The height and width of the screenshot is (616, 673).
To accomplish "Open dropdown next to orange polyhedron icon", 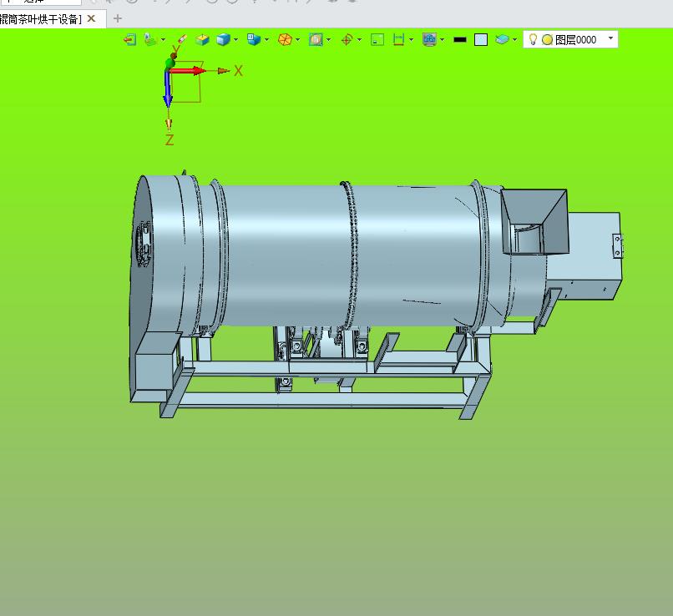I will [x=297, y=40].
